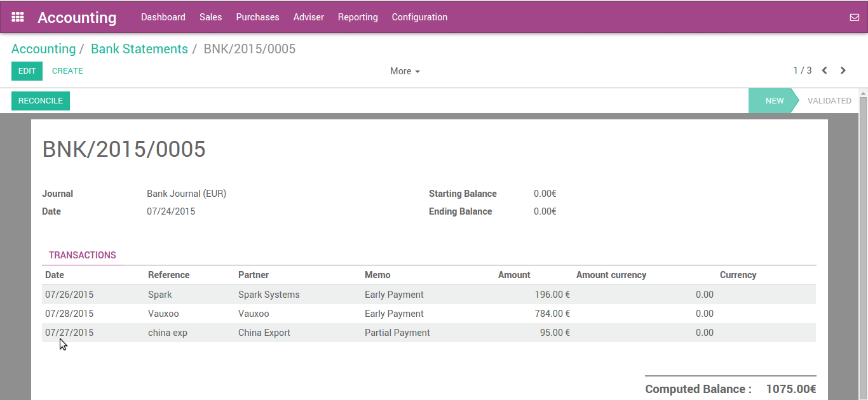
Task: Click the EDIT button
Action: (27, 70)
